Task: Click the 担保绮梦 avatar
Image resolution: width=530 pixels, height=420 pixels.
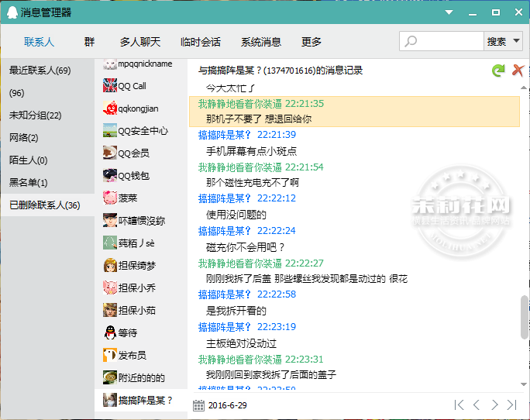Action: [110, 265]
